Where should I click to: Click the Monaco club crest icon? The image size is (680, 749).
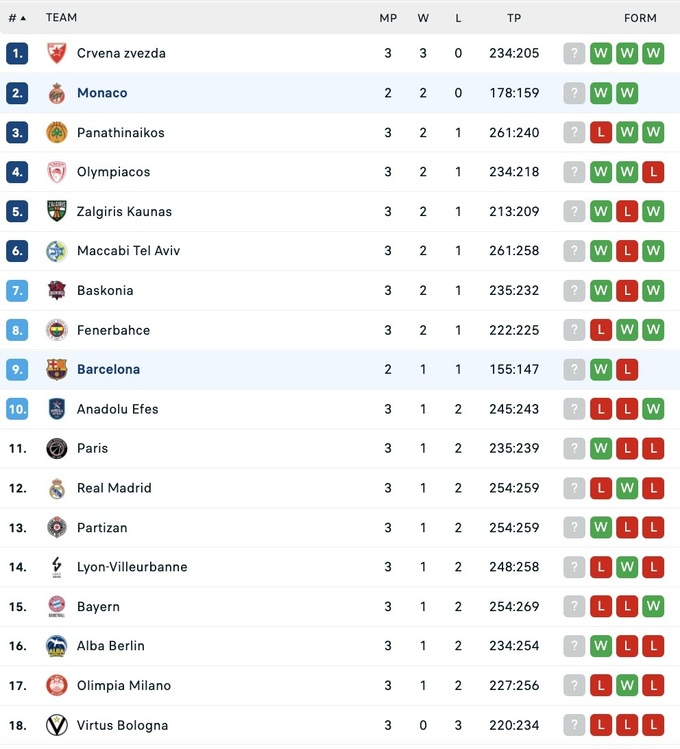pos(57,93)
